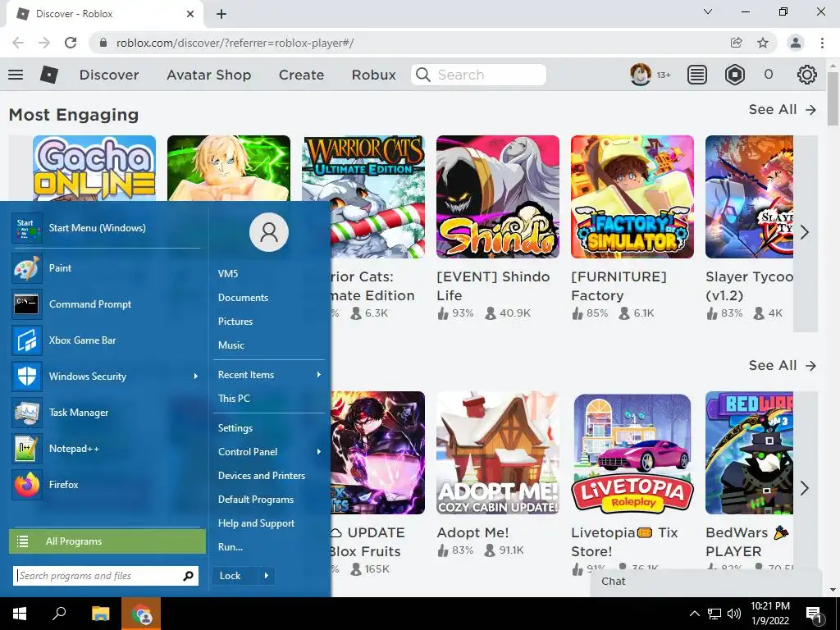This screenshot has height=630, width=840.
Task: Open Documents from the start menu
Action: [243, 297]
